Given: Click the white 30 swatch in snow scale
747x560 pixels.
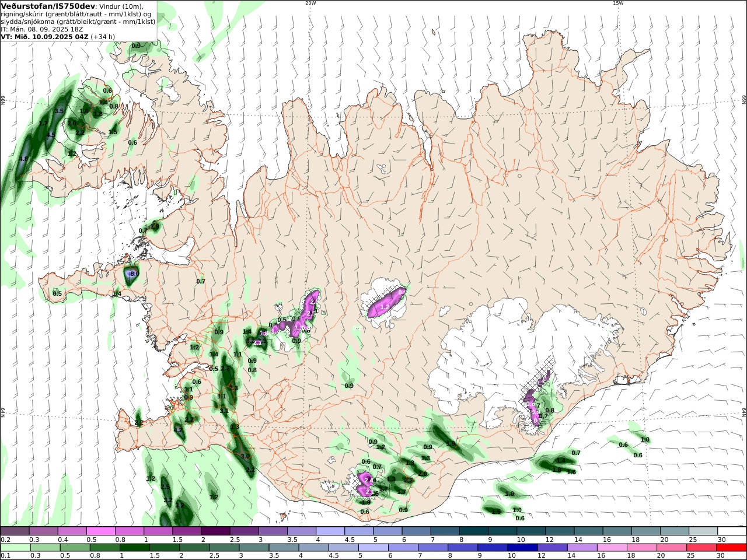Looking at the screenshot, I should (732, 531).
